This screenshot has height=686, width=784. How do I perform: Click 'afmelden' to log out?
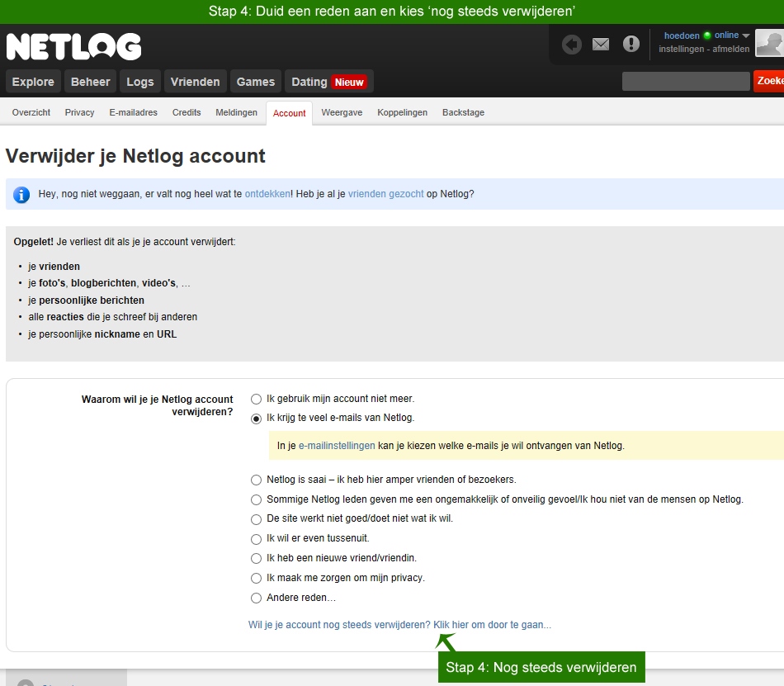[x=731, y=49]
